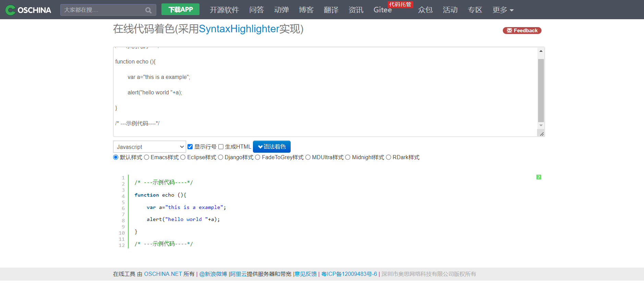Click the green 下载APP button

click(180, 10)
